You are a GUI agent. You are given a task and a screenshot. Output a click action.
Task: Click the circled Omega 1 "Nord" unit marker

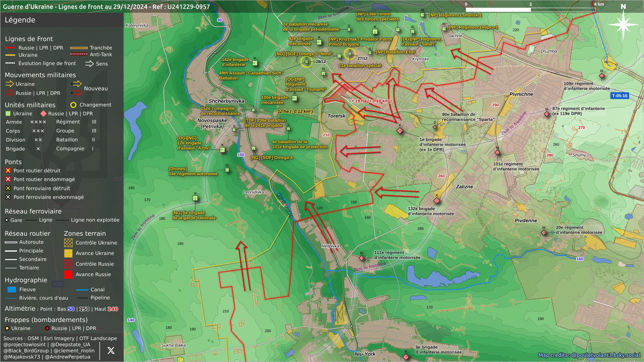306,62
